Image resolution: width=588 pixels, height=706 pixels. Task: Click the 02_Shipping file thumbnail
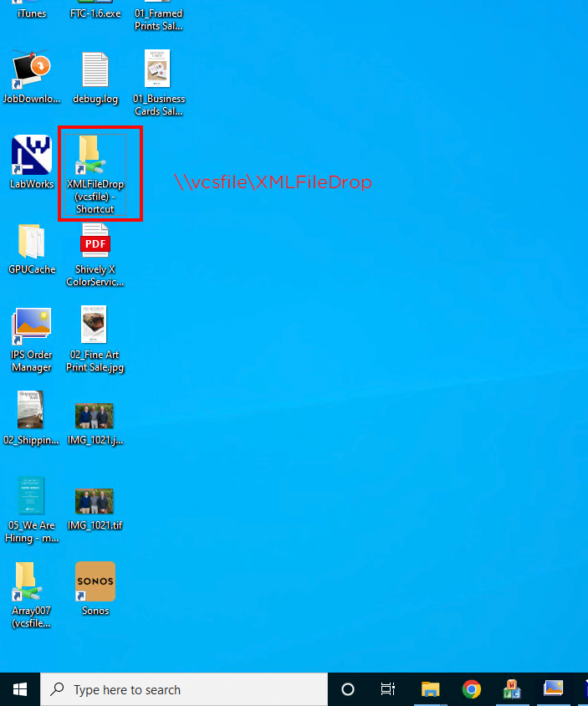point(31,411)
